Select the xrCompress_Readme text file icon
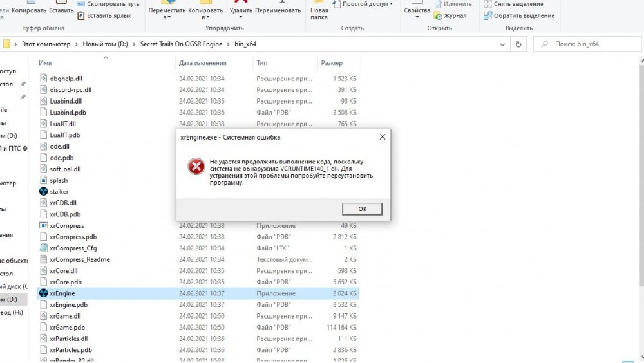Viewport: 644px width, 363px height. tap(44, 259)
